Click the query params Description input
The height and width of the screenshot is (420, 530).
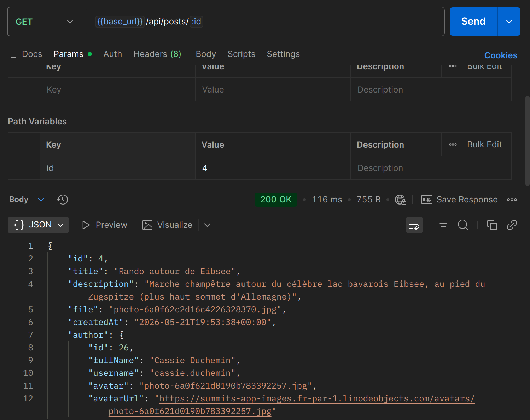click(x=431, y=90)
